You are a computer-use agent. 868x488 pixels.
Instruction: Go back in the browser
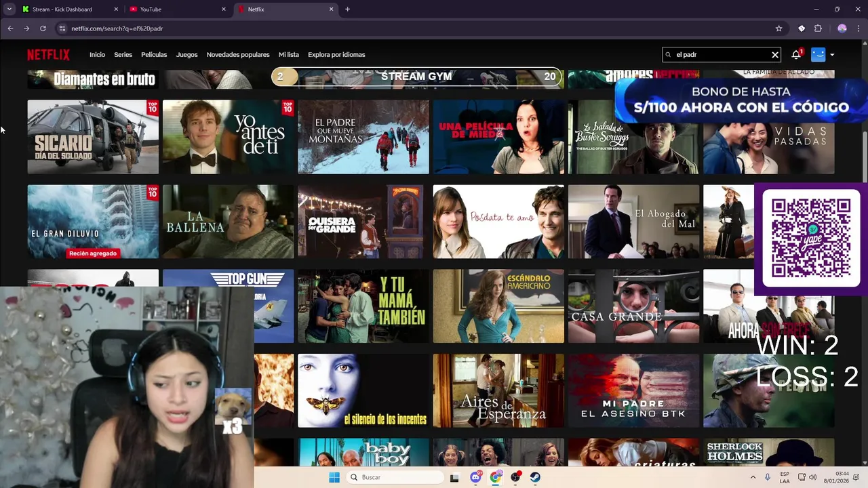pos(10,28)
